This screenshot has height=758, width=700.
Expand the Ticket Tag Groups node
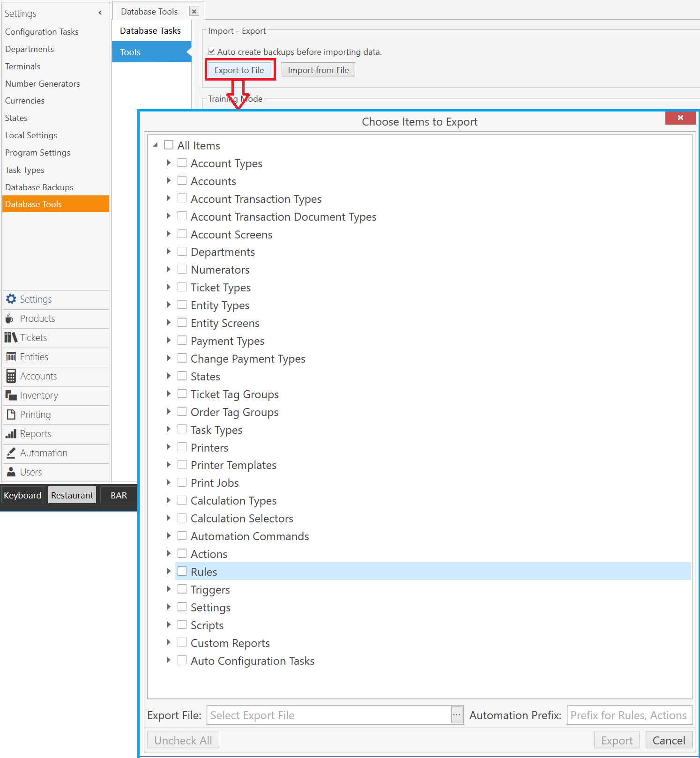click(x=169, y=394)
